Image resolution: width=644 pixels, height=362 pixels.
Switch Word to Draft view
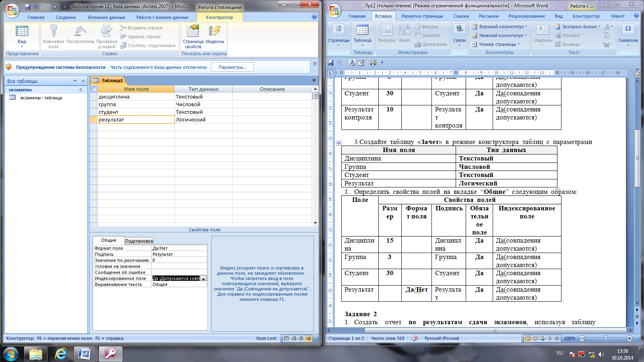557,338
